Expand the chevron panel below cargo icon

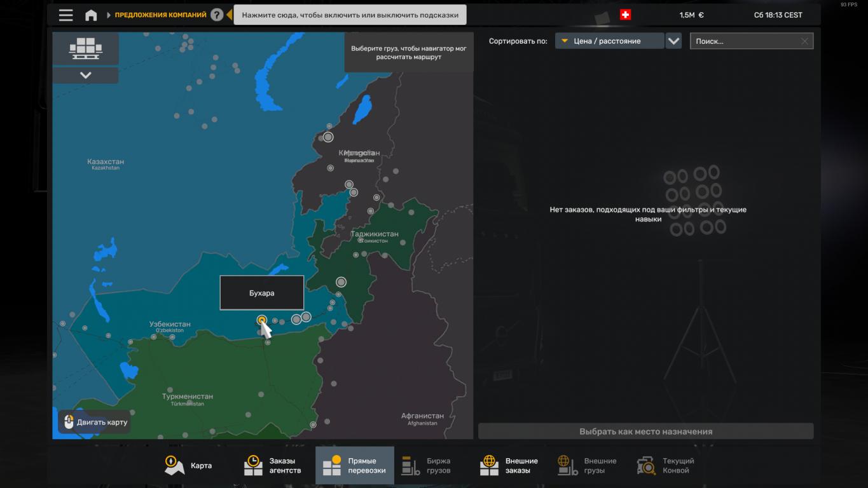85,76
